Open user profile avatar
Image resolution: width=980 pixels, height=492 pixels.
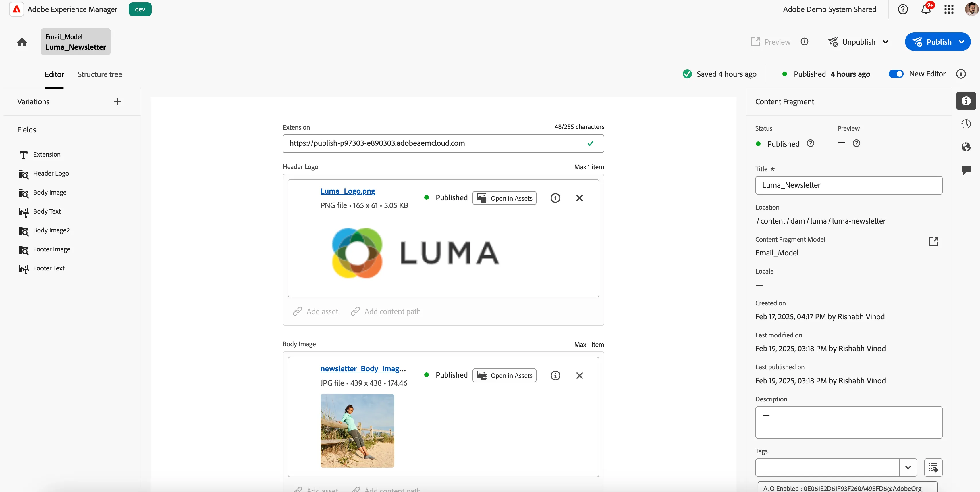click(971, 9)
